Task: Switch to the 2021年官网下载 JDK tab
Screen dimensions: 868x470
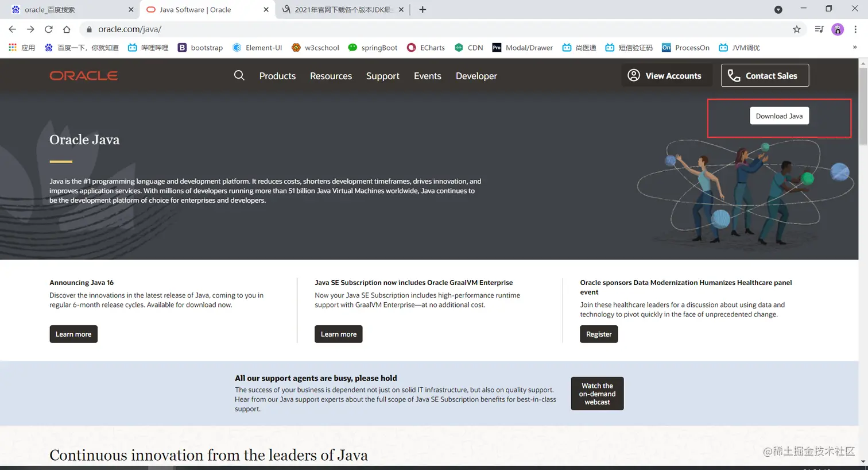Action: (342, 10)
